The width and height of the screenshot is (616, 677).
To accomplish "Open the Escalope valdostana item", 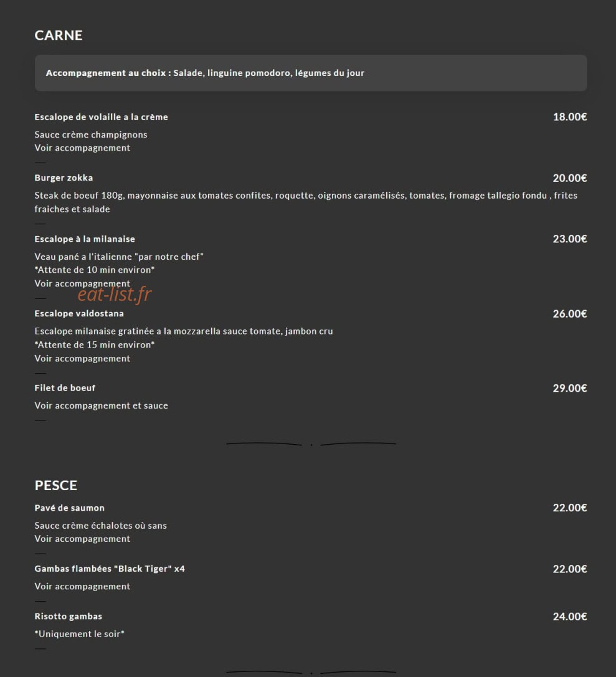I will tap(79, 313).
